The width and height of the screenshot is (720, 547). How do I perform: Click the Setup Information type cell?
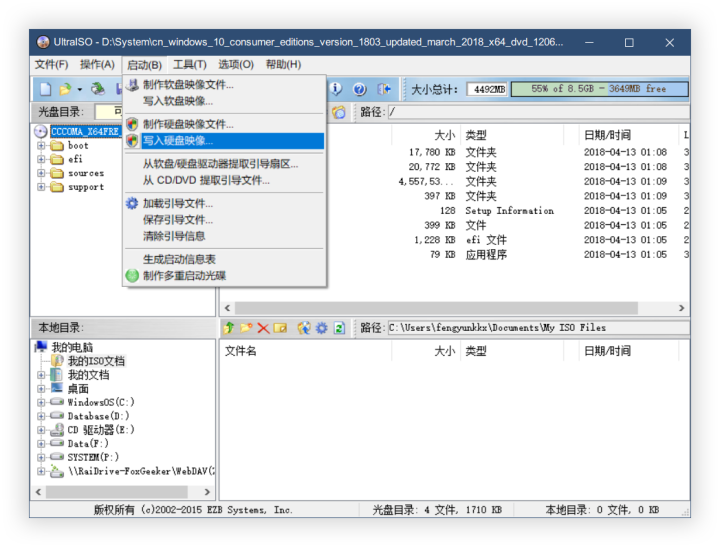pos(509,211)
